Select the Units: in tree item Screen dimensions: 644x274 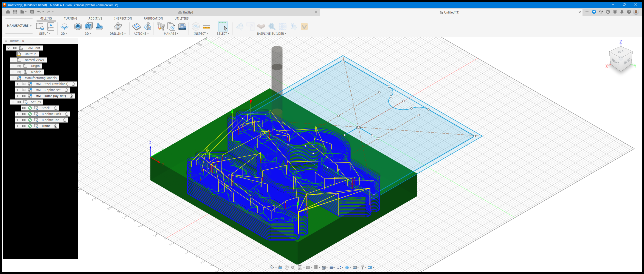(28, 54)
